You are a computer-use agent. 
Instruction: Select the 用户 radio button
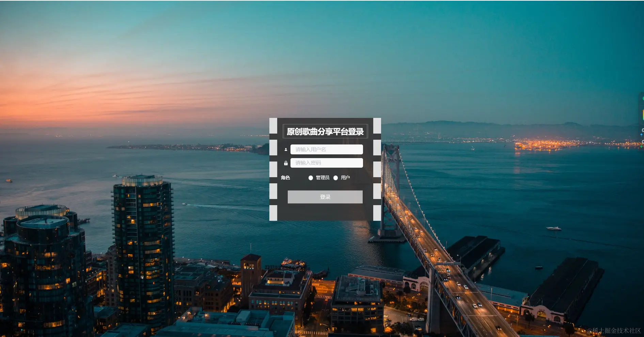pyautogui.click(x=335, y=178)
